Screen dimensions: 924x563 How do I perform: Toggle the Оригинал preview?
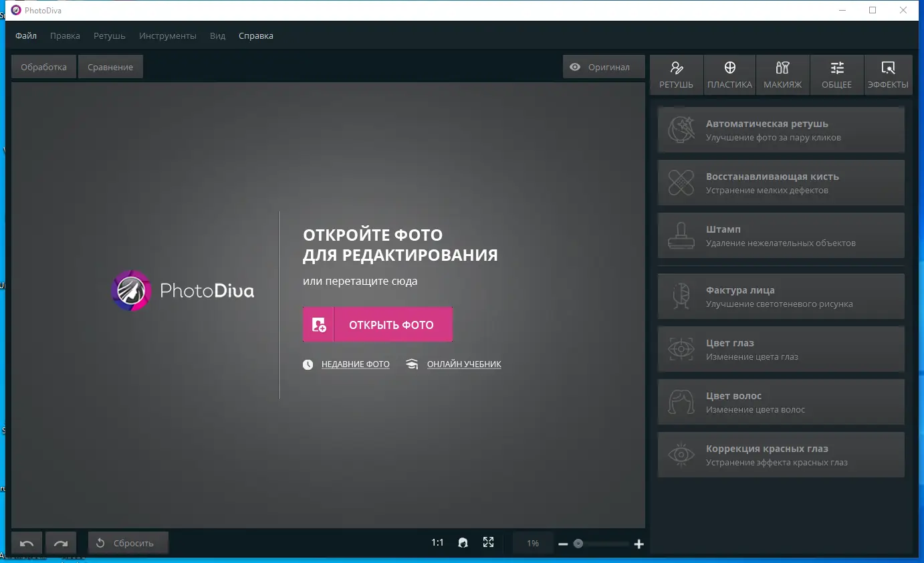603,66
